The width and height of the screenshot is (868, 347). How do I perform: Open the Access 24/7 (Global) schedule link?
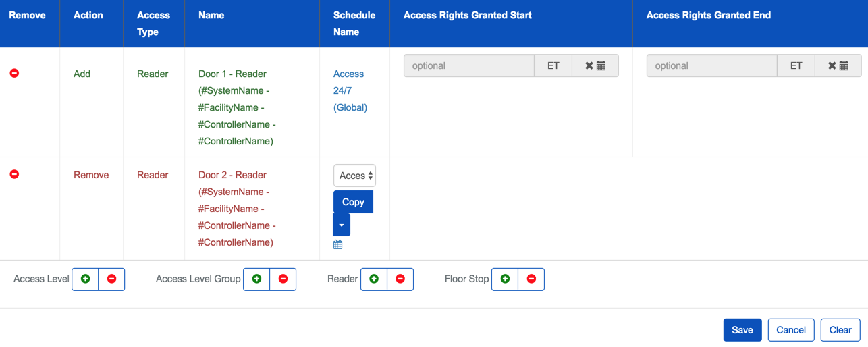[x=350, y=90]
